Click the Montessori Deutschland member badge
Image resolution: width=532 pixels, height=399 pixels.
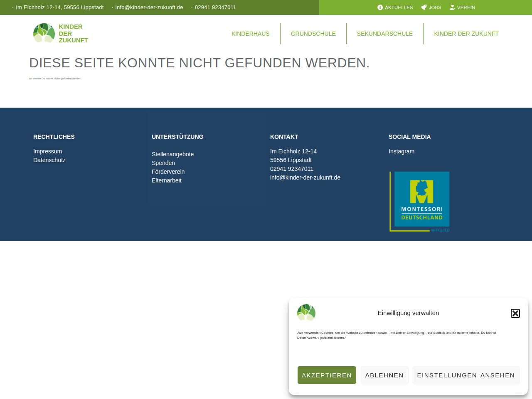point(420,202)
